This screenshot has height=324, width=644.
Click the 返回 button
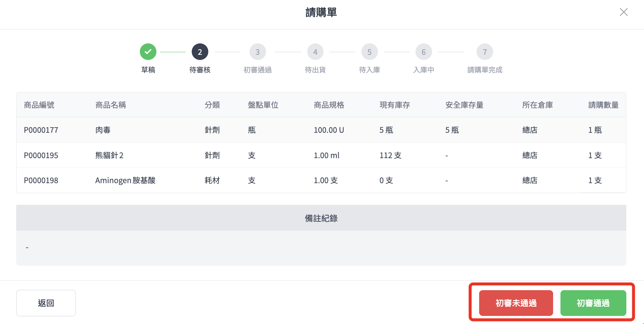(x=46, y=303)
